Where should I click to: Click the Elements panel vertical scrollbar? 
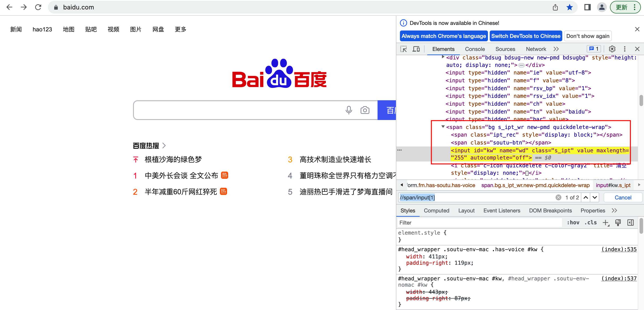(x=641, y=100)
